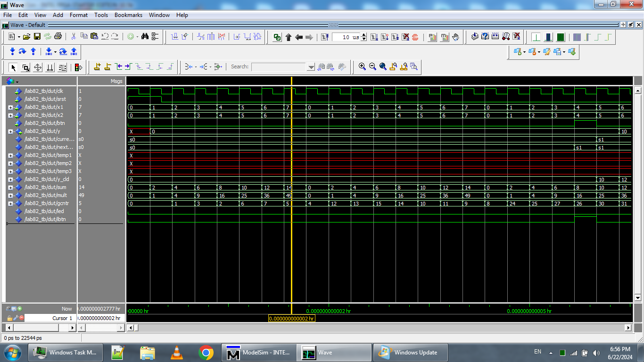Screen dimensions: 644x362
Task: Click the blue Step Out arrow
Action: [x=33, y=51]
